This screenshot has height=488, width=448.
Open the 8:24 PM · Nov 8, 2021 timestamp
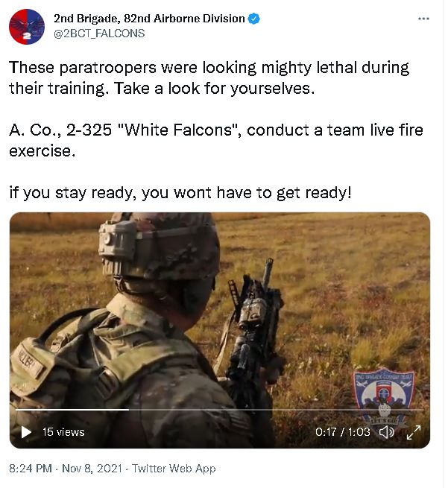(x=66, y=469)
